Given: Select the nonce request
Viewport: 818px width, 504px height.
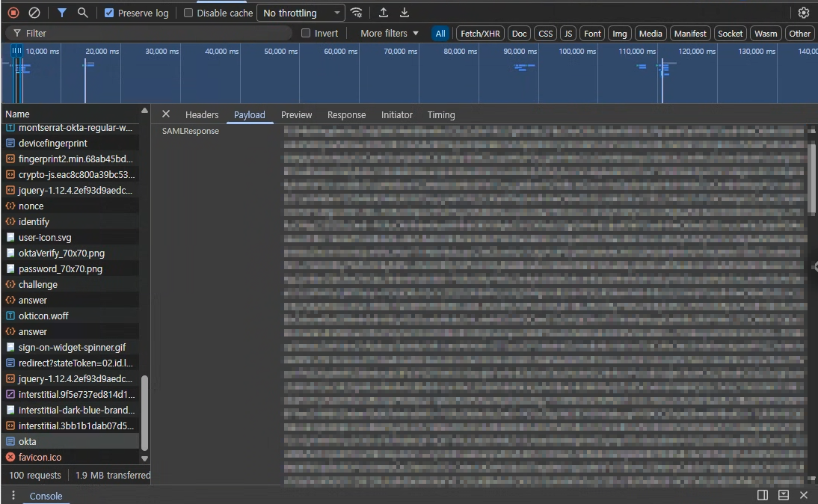Looking at the screenshot, I should click(70, 206).
